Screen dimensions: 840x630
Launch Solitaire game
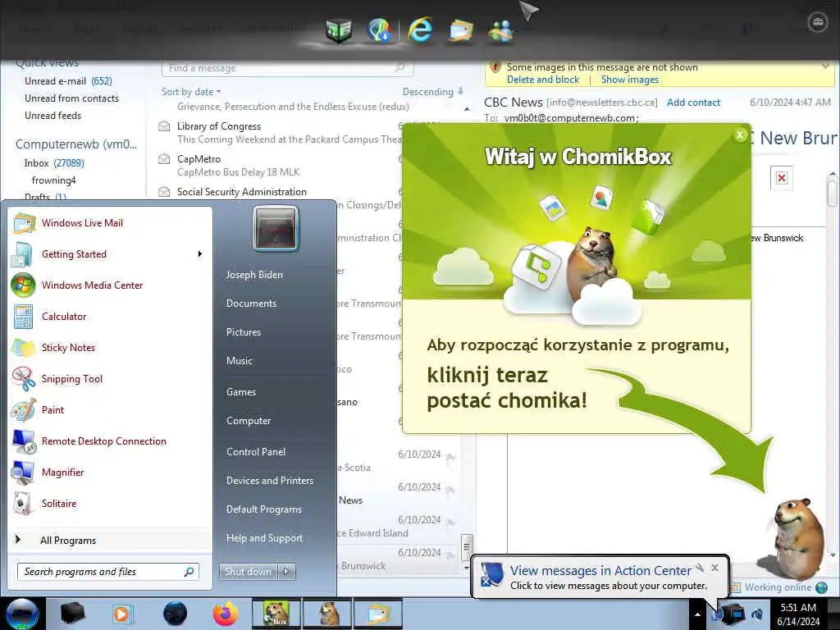(59, 503)
